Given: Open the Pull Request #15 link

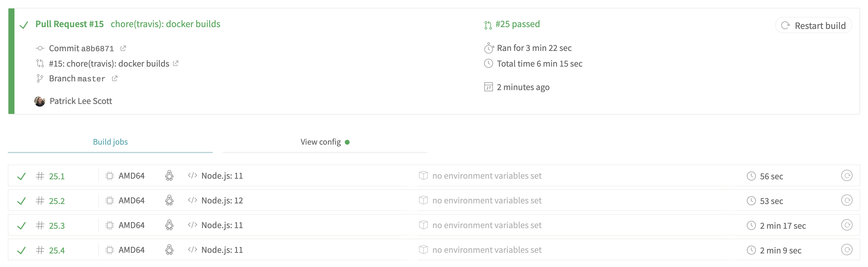Looking at the screenshot, I should coord(69,24).
